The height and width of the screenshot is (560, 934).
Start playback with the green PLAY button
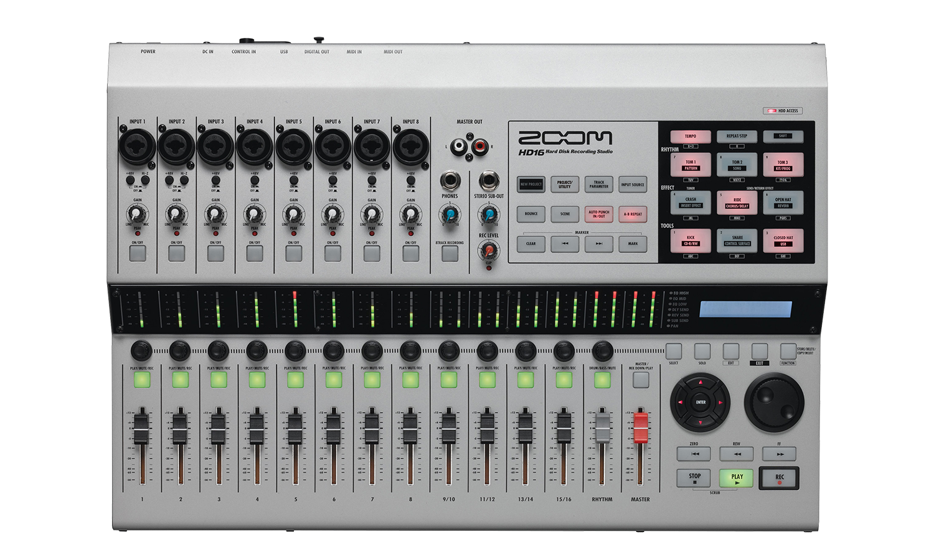[737, 478]
